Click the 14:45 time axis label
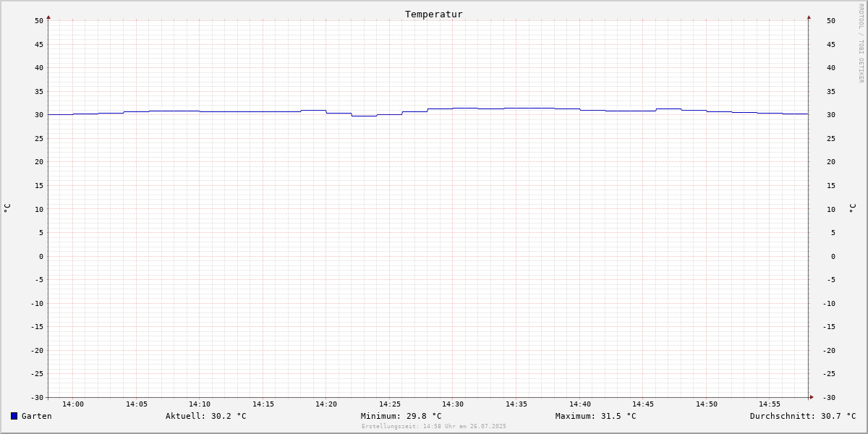 [643, 404]
